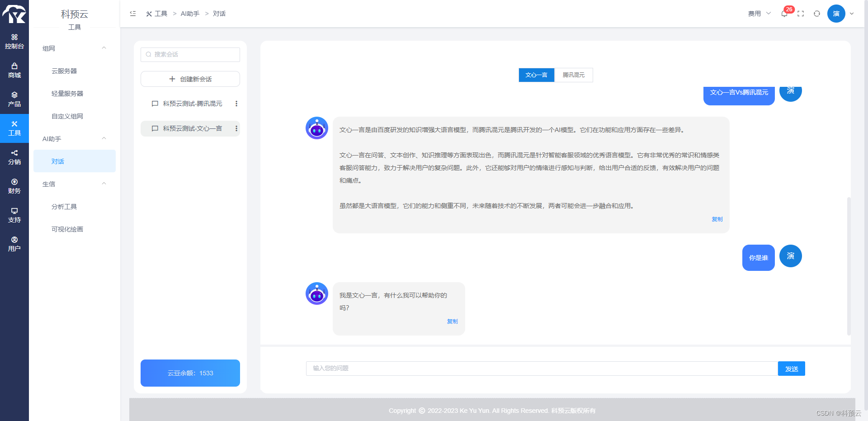Screen dimensions: 868x421
Task: Click the Ke Yu Yun logo
Action: click(14, 14)
